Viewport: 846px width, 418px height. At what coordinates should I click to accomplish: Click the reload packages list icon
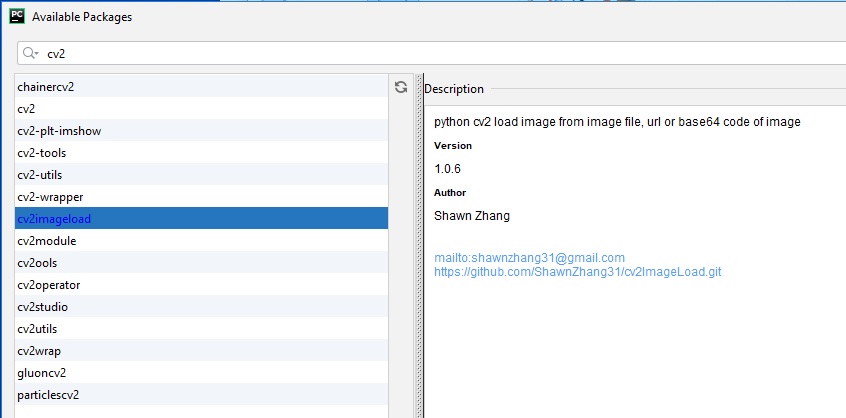pyautogui.click(x=401, y=87)
